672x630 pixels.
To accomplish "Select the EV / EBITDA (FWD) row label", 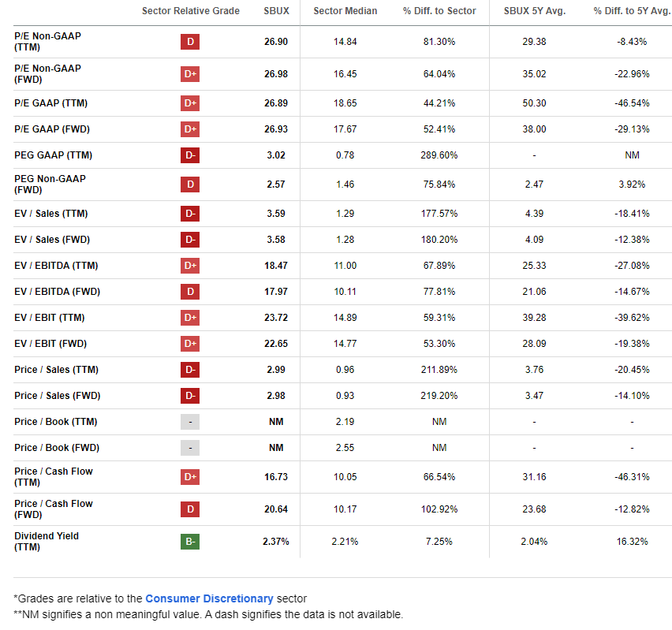I will point(57,292).
